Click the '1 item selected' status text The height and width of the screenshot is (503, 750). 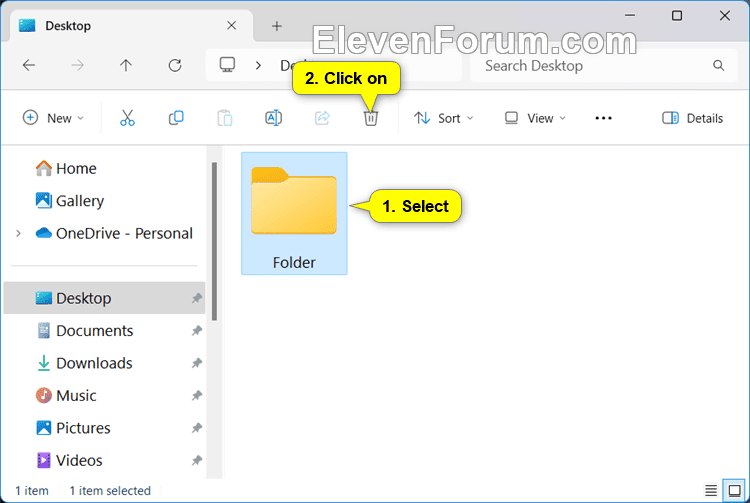click(x=110, y=491)
